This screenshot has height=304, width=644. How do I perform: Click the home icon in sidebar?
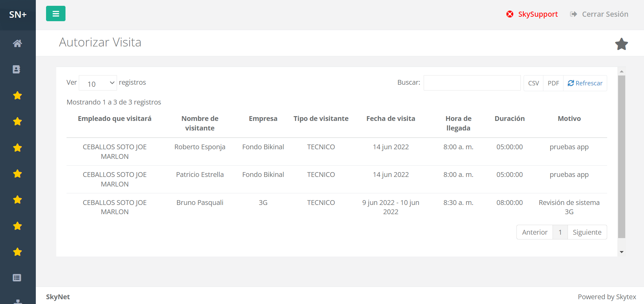click(x=17, y=43)
